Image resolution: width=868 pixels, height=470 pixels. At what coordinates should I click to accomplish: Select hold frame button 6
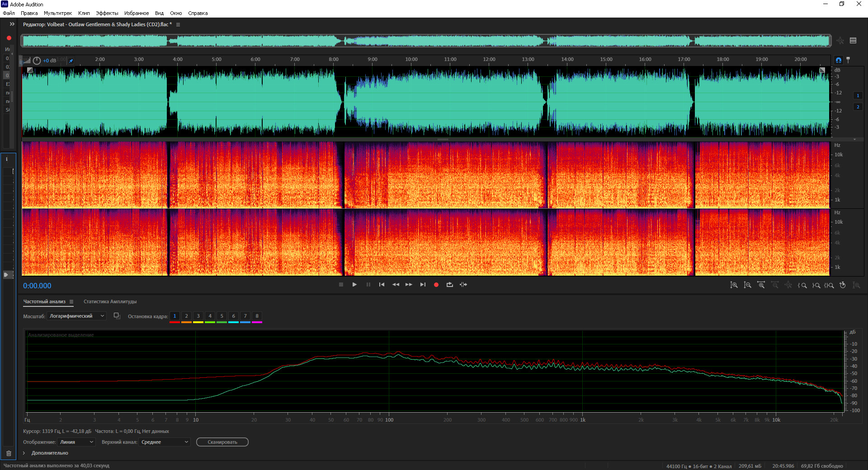click(233, 316)
